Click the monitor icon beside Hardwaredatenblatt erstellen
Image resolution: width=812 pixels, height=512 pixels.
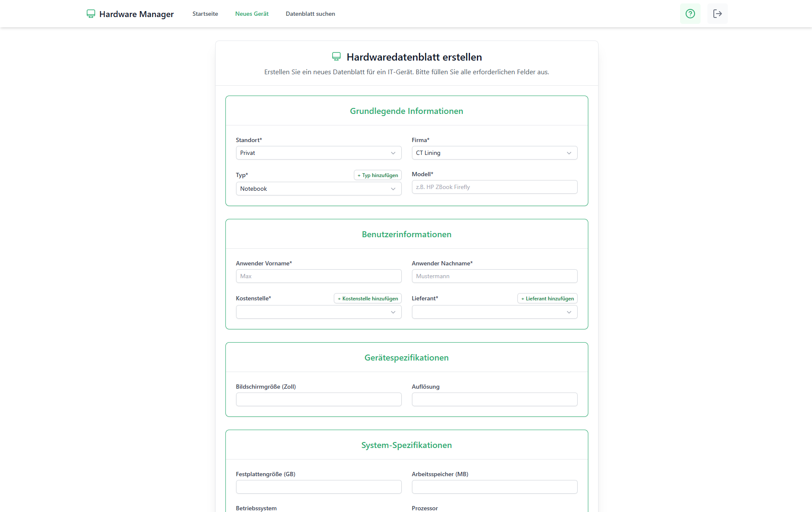pos(336,57)
